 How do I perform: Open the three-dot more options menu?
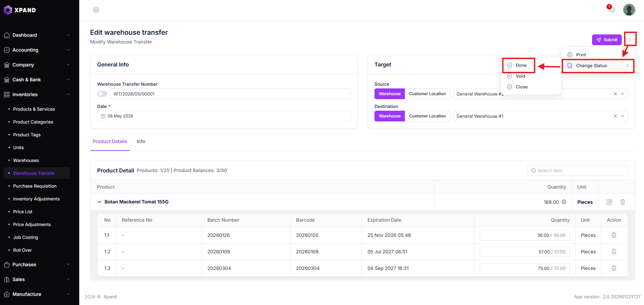click(630, 39)
